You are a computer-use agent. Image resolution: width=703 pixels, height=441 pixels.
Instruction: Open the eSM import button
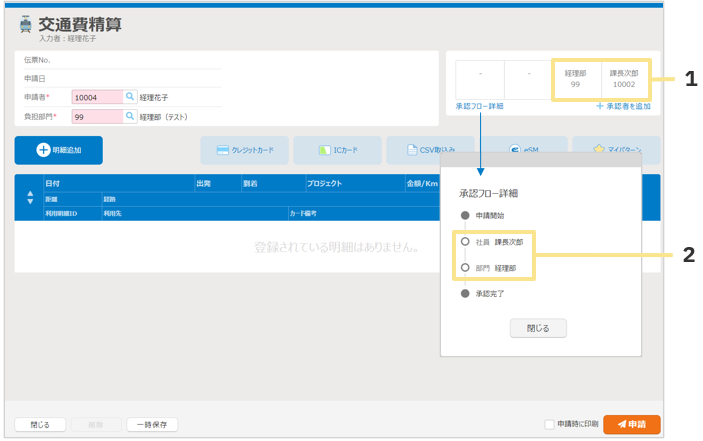tap(523, 150)
